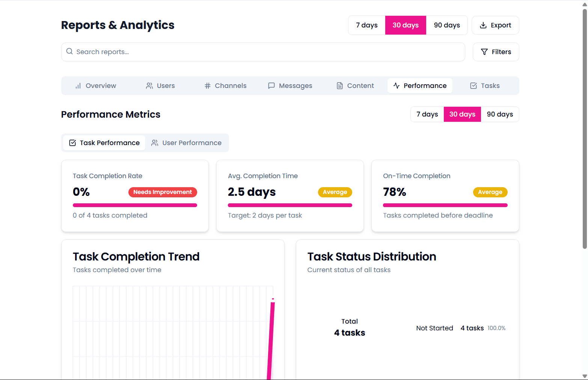
Task: Click the hash icon beside Channels
Action: [x=208, y=86]
